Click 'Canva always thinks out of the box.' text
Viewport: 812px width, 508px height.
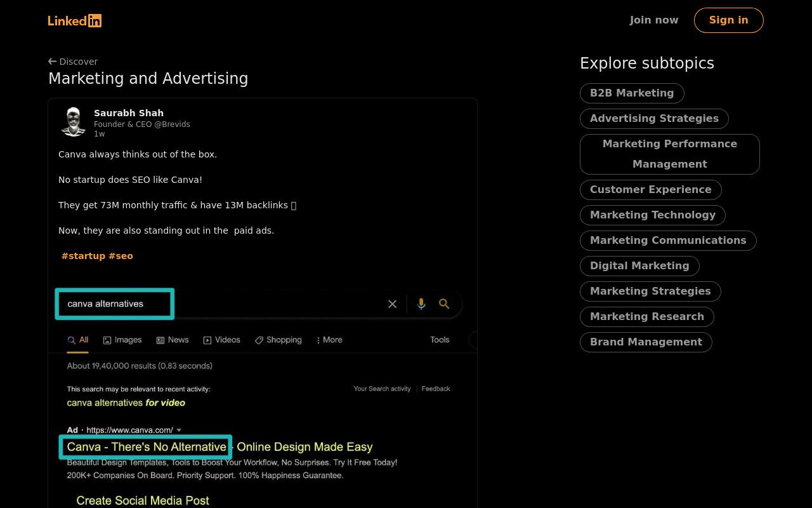(138, 154)
